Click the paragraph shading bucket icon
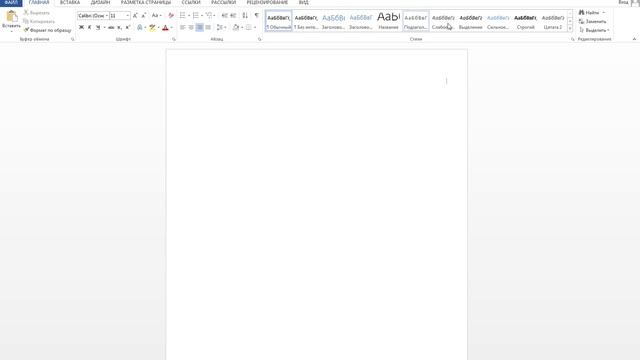 pyautogui.click(x=236, y=27)
